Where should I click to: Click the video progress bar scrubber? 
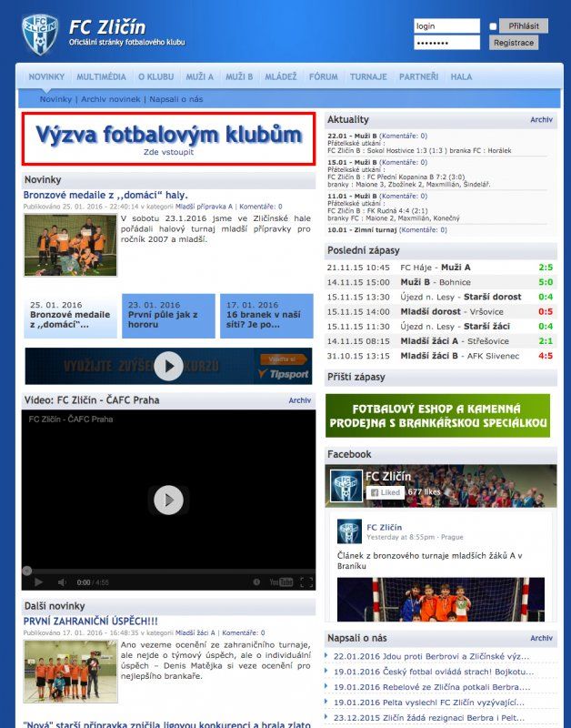tap(26, 571)
